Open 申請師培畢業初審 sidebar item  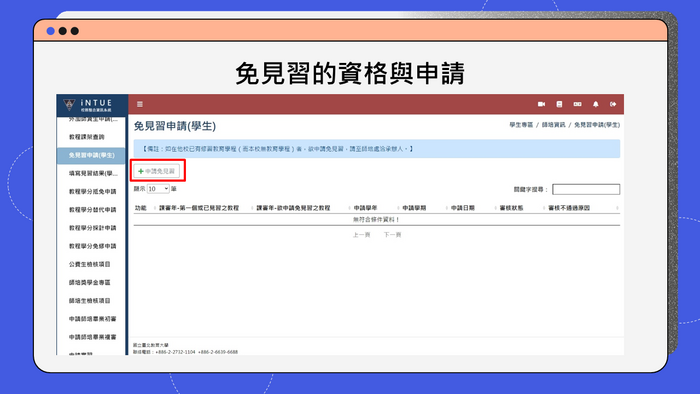pyautogui.click(x=92, y=319)
